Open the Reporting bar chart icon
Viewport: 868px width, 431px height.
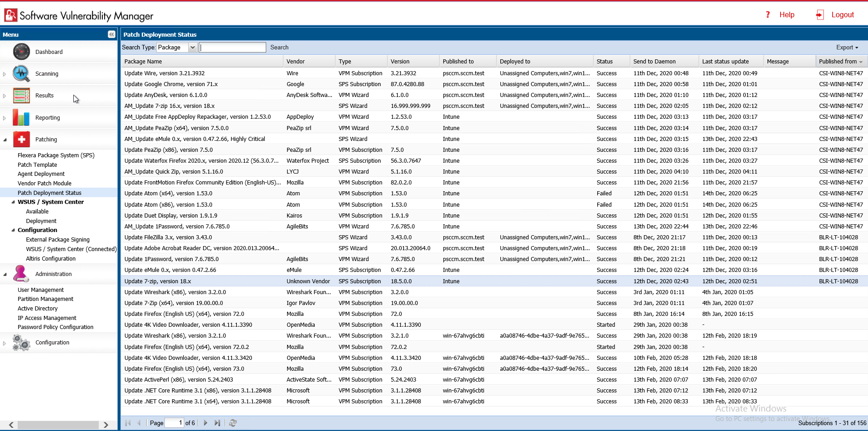click(21, 117)
